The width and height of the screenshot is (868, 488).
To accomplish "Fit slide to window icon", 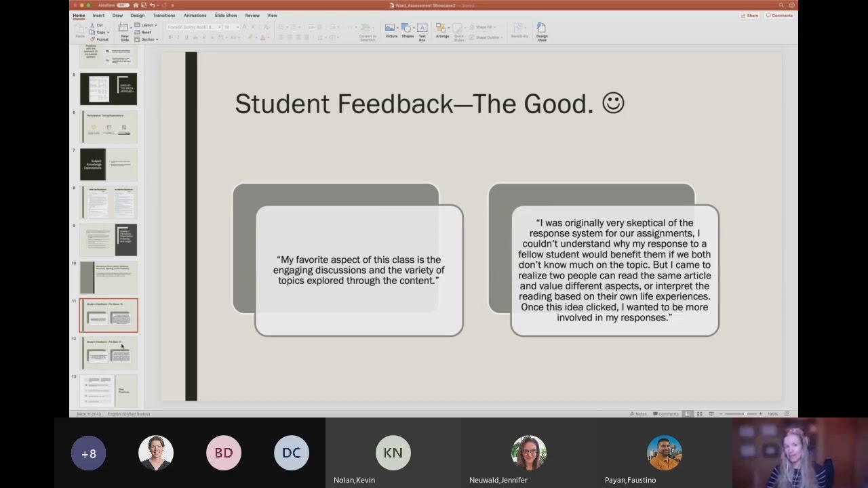I will click(x=787, y=413).
